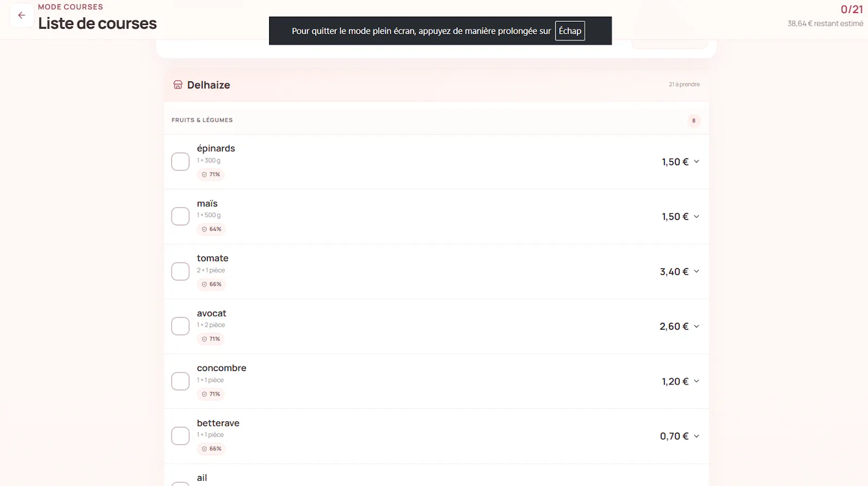
Task: Click the épinards item name
Action: coord(216,149)
